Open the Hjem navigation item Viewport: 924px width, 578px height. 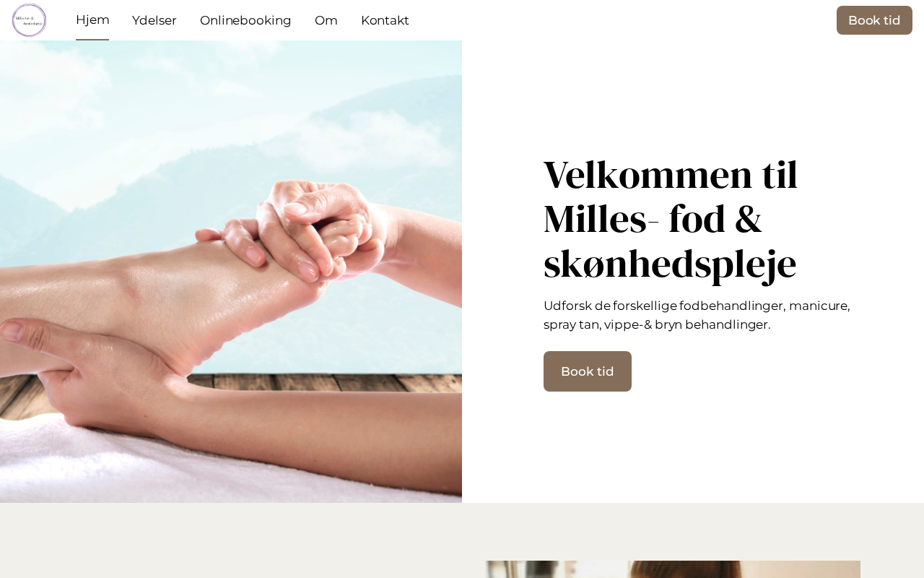[92, 20]
